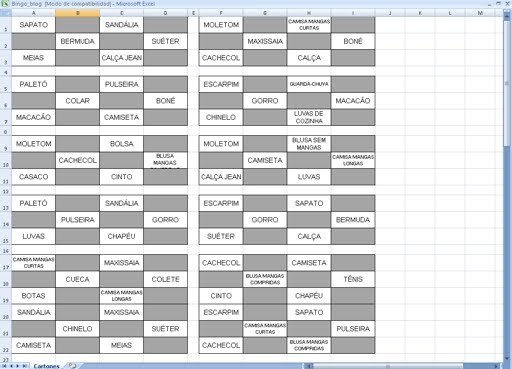Select the highlighted column B header
The height and width of the screenshot is (369, 512).
tap(77, 13)
